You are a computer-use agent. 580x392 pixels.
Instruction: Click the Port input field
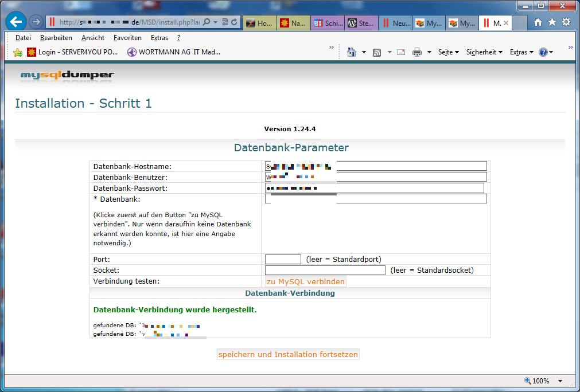coord(283,260)
